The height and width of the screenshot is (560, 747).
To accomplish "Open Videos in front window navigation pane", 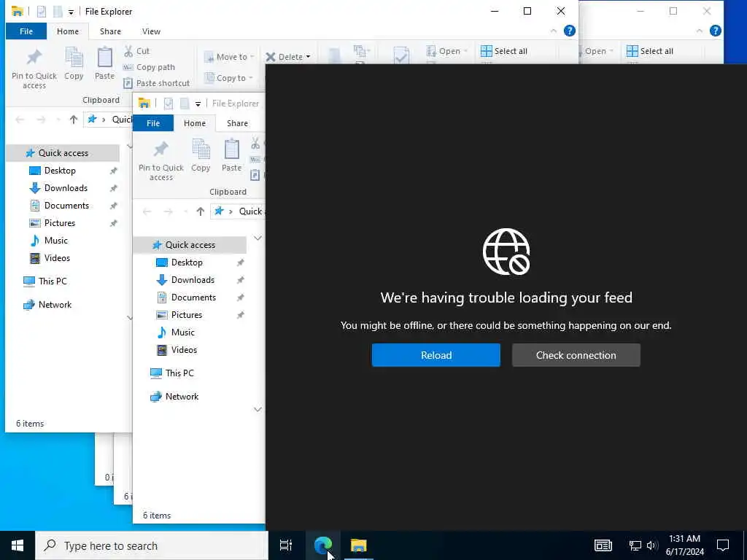I will coord(184,350).
